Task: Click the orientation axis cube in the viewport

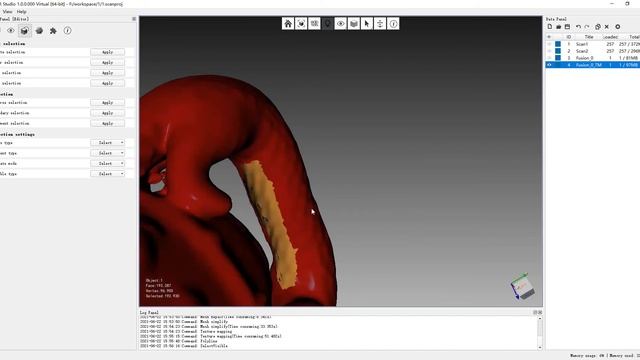Action: point(522,286)
